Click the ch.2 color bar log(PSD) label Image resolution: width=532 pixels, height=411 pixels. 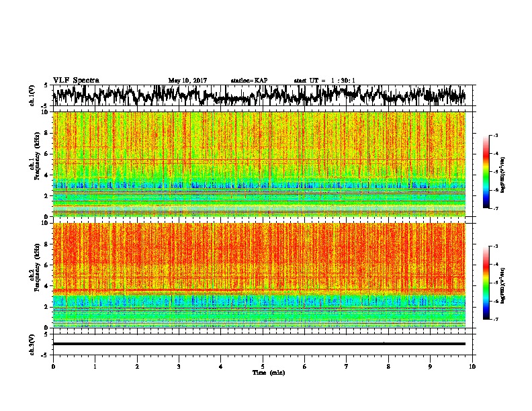pyautogui.click(x=502, y=285)
